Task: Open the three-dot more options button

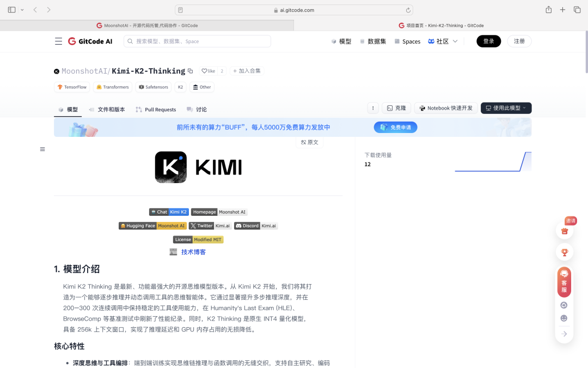Action: click(x=373, y=108)
